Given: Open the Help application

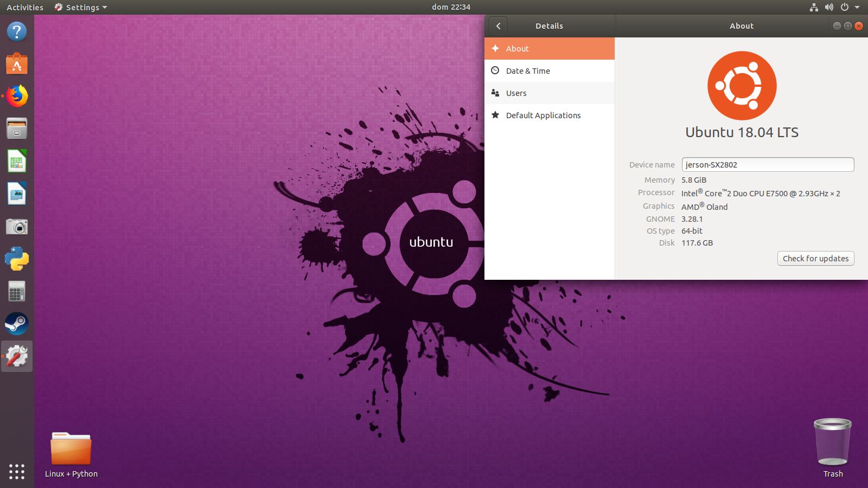Looking at the screenshot, I should [x=17, y=31].
